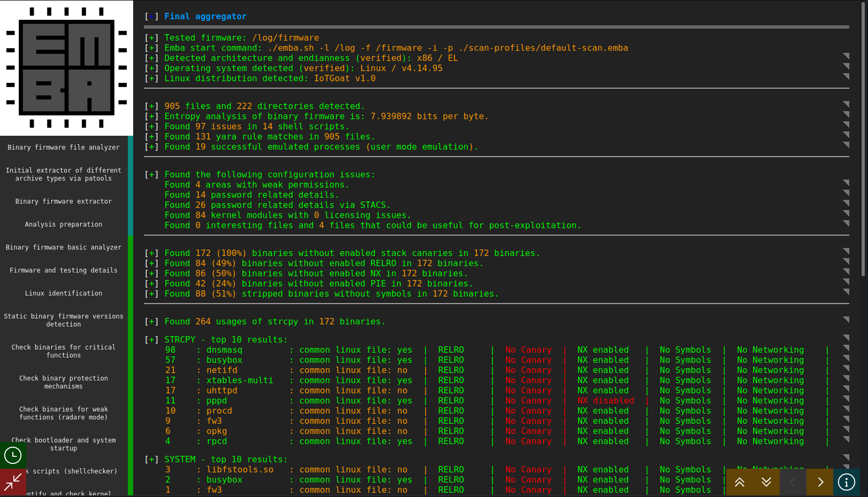Follow triangle link beside weak permissions line
The height and width of the screenshot is (497, 868).
(x=846, y=183)
